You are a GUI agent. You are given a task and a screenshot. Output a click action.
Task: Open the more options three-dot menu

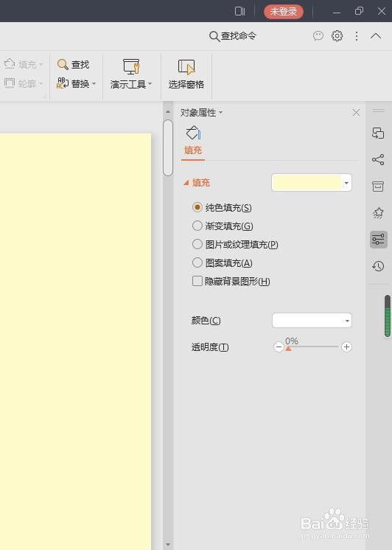357,36
